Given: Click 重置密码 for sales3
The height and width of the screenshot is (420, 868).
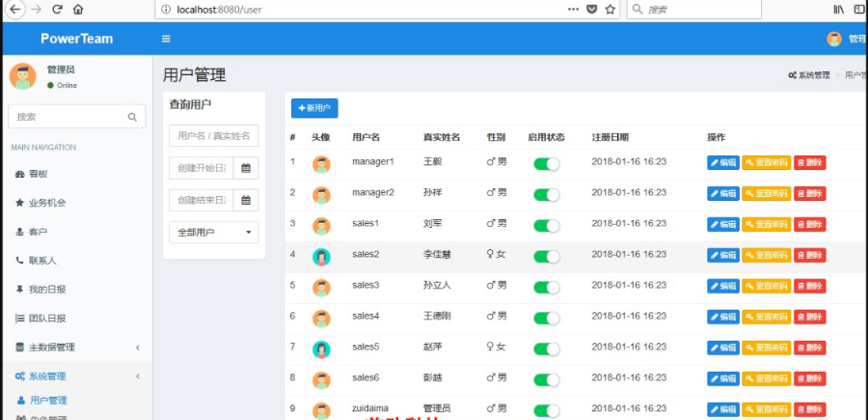Looking at the screenshot, I should click(x=767, y=286).
